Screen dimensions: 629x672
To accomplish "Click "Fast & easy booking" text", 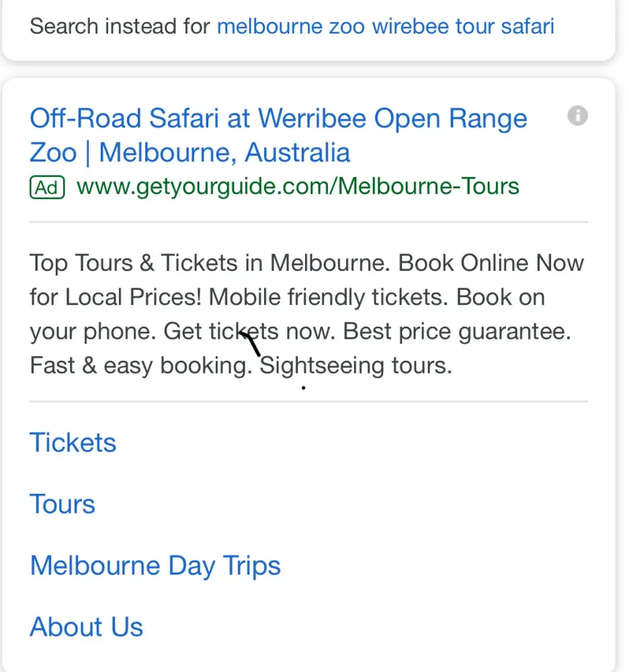I will click(139, 366).
